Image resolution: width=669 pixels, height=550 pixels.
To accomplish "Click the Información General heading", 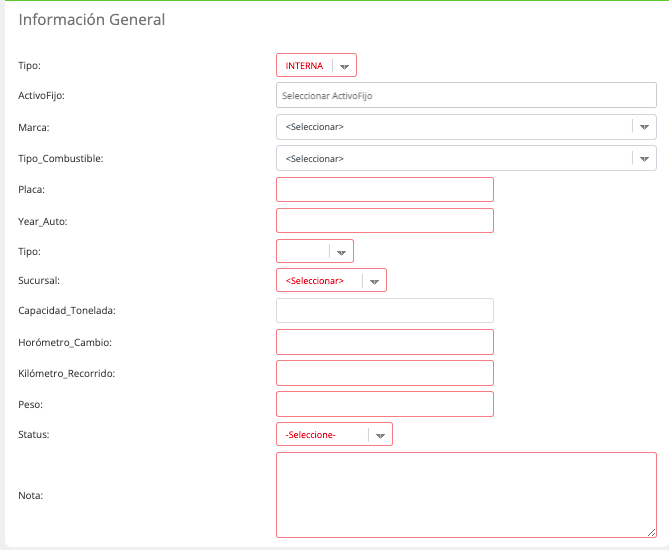I will tap(92, 20).
